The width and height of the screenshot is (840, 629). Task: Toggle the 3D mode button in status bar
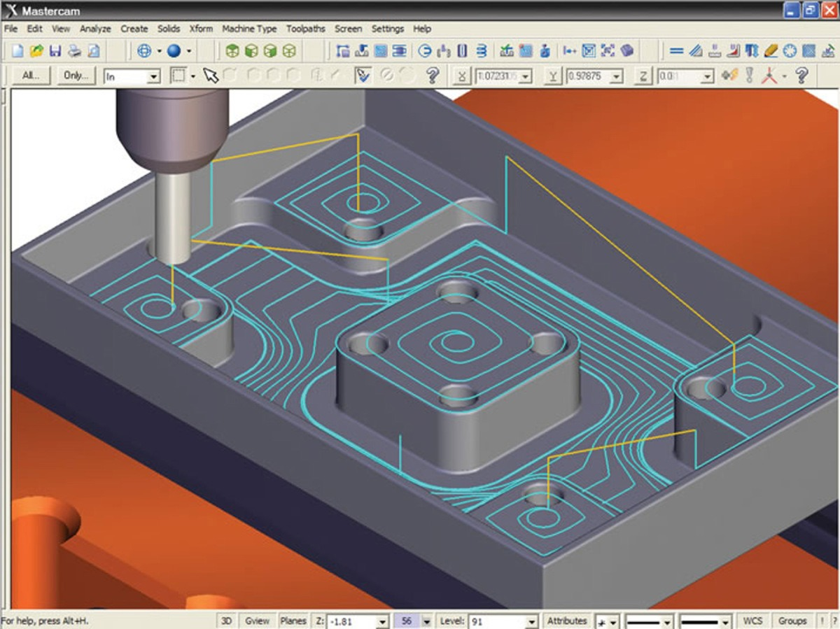tap(226, 621)
